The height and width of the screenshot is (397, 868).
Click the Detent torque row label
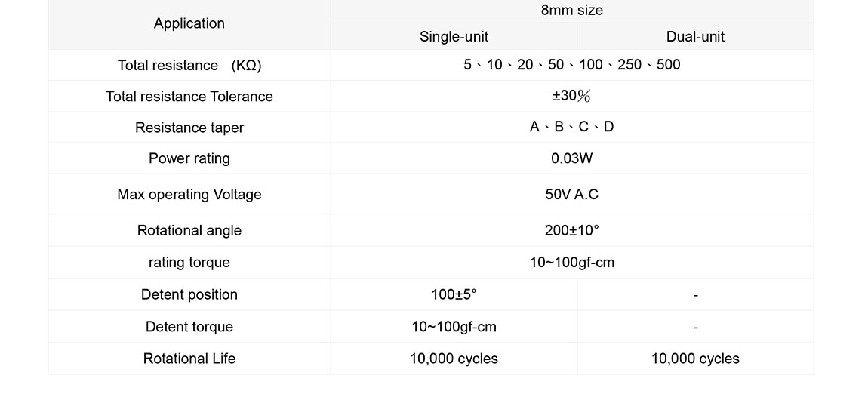coord(189,327)
